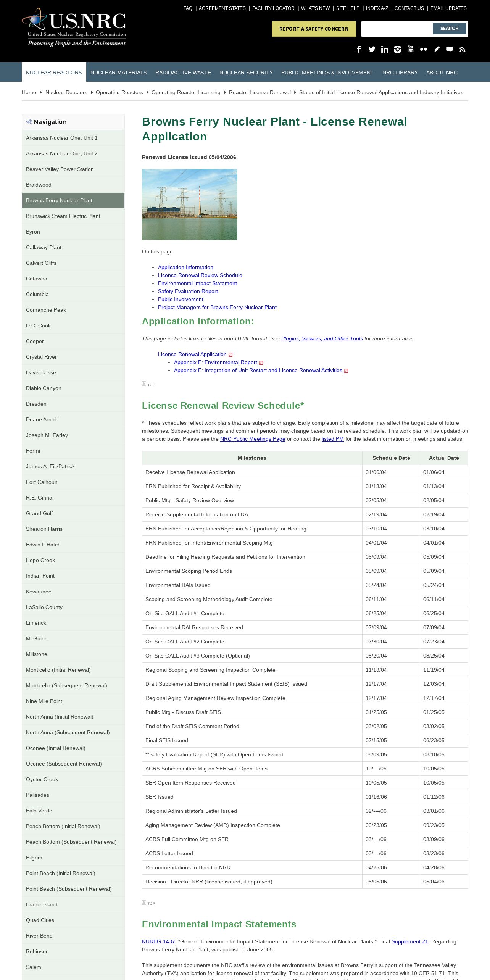Click 'Final SEIS Issued' table cell
The width and height of the screenshot is (490, 980).
click(252, 740)
